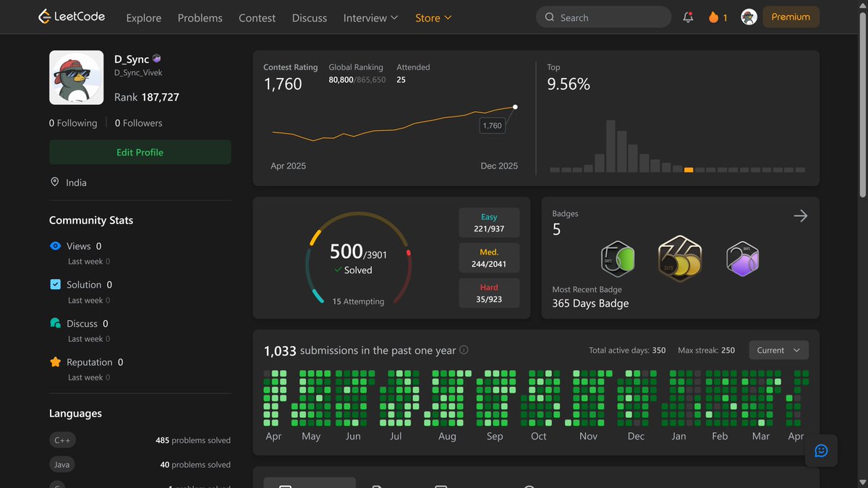Click the Edit Profile button

(140, 152)
